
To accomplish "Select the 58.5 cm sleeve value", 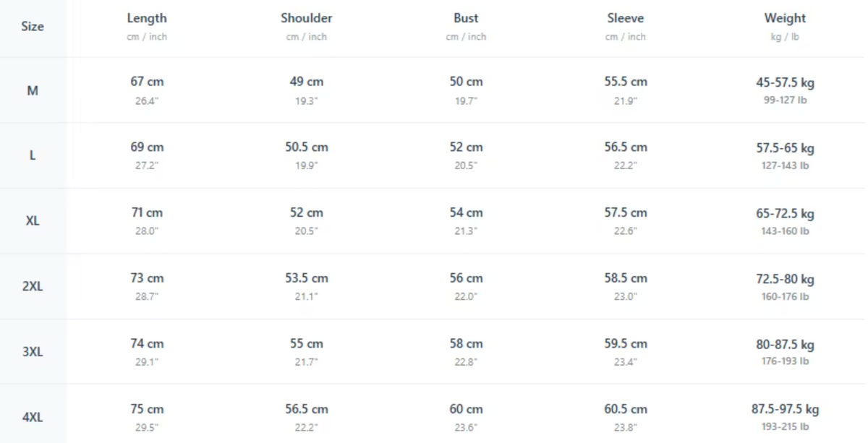I will point(626,278).
